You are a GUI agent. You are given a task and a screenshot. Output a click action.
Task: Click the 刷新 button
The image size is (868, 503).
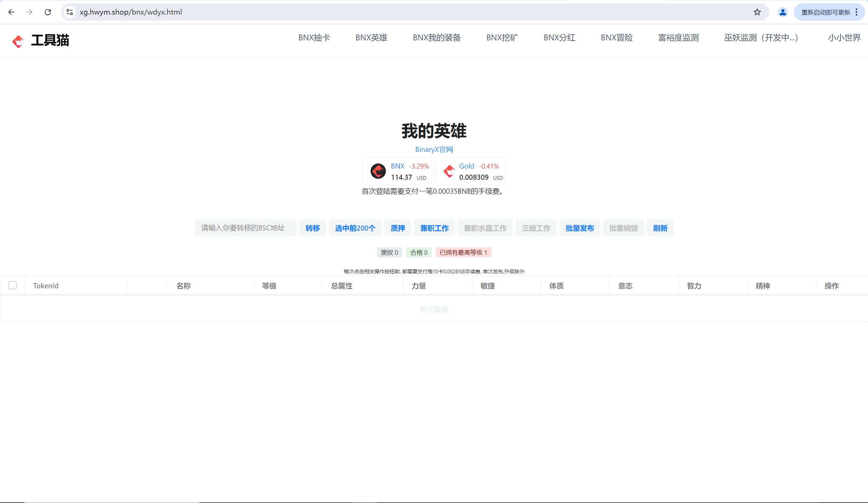[x=659, y=228]
